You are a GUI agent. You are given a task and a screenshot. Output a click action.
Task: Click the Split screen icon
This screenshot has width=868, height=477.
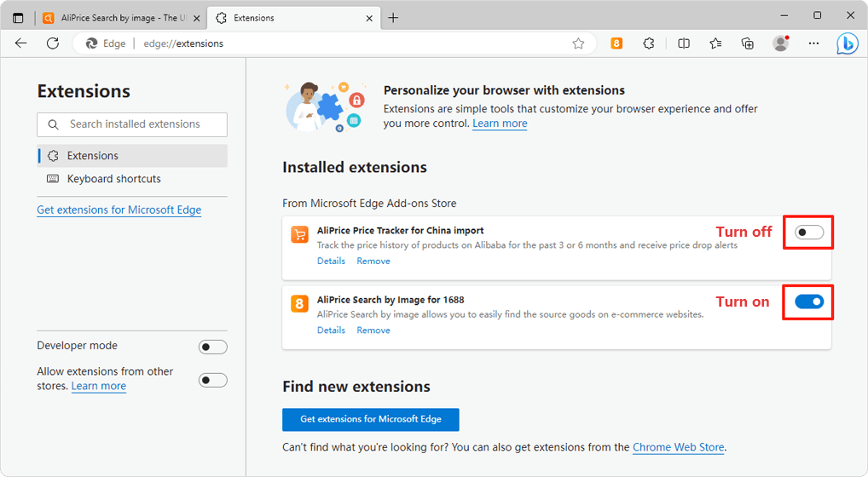point(683,43)
